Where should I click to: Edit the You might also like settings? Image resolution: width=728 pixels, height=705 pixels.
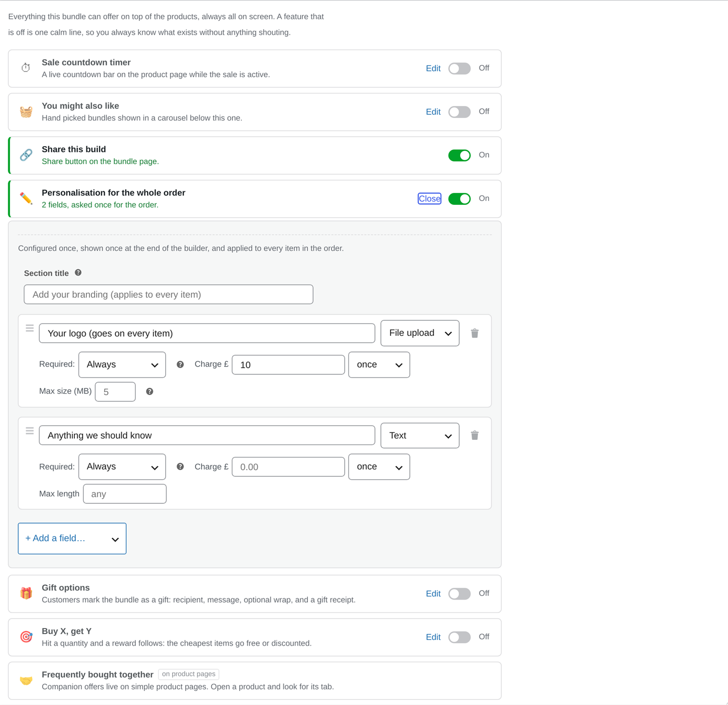[x=433, y=112]
